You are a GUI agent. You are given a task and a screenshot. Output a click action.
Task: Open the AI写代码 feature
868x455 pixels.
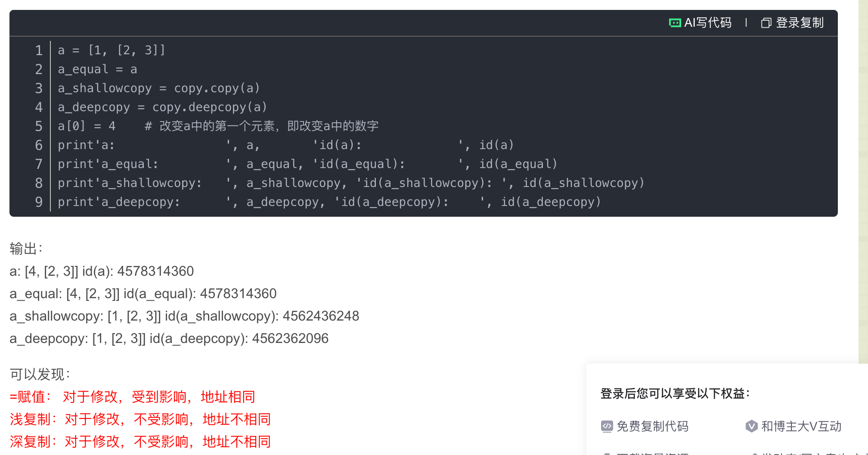pyautogui.click(x=708, y=22)
